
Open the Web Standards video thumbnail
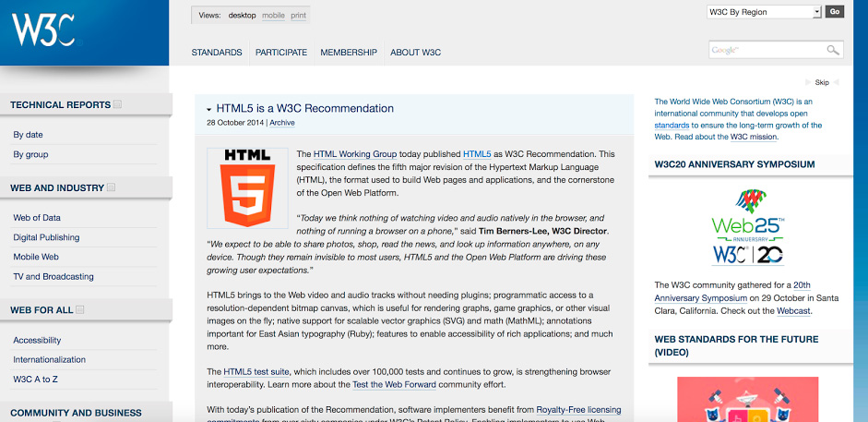747,399
